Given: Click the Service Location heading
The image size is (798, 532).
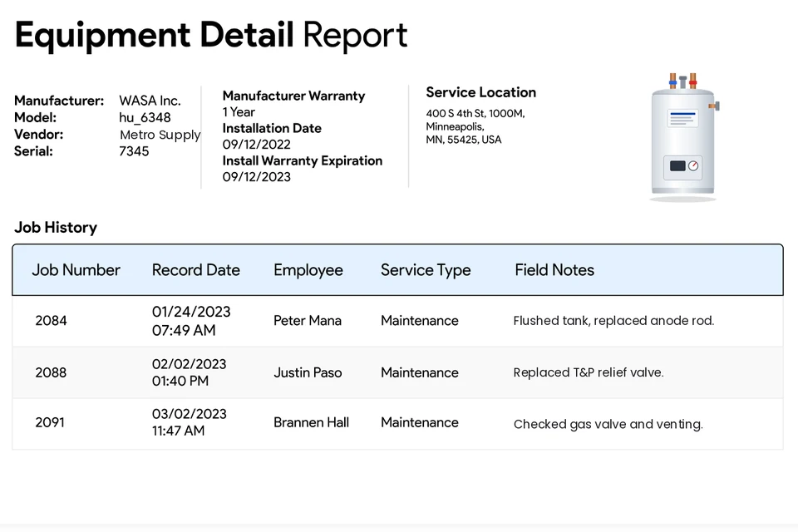Looking at the screenshot, I should [481, 92].
